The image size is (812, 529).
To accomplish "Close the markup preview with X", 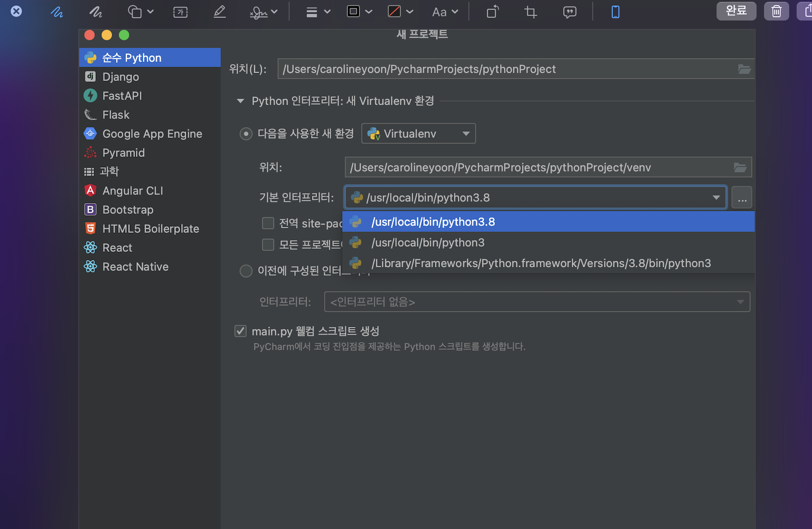I will click(x=16, y=11).
